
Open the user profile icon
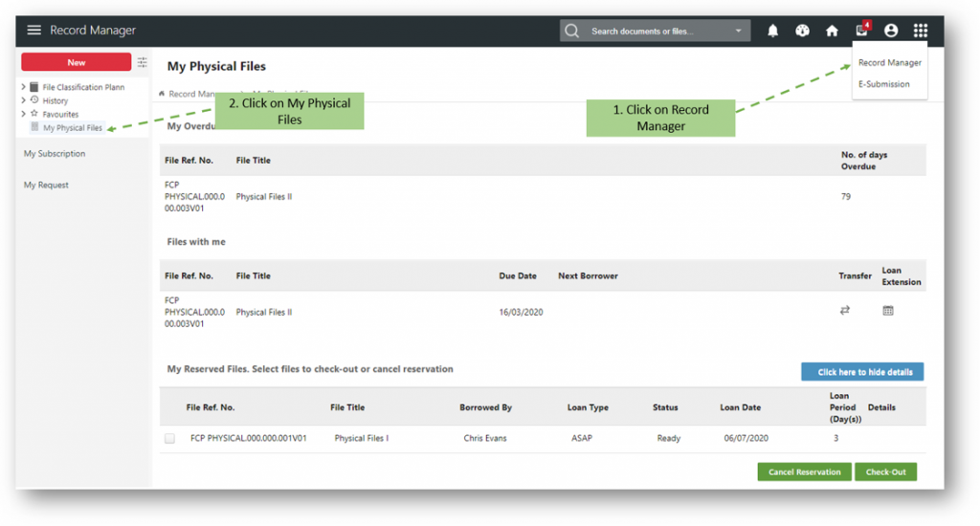pos(891,31)
